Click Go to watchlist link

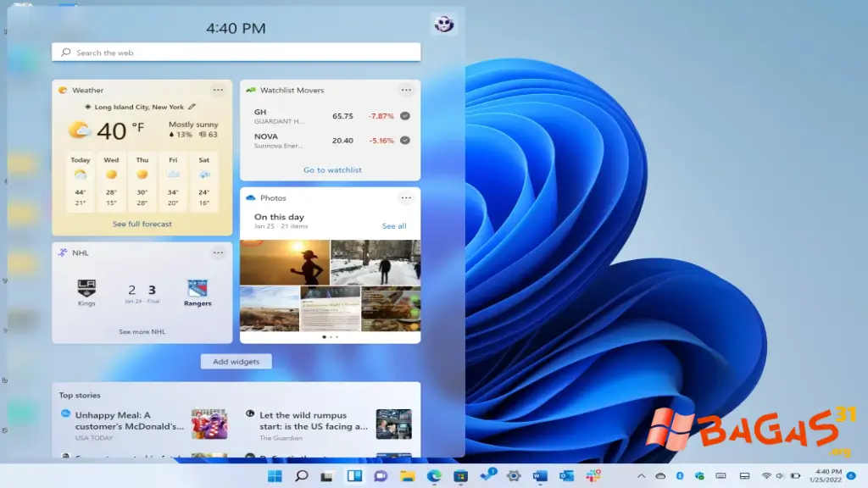coord(332,169)
